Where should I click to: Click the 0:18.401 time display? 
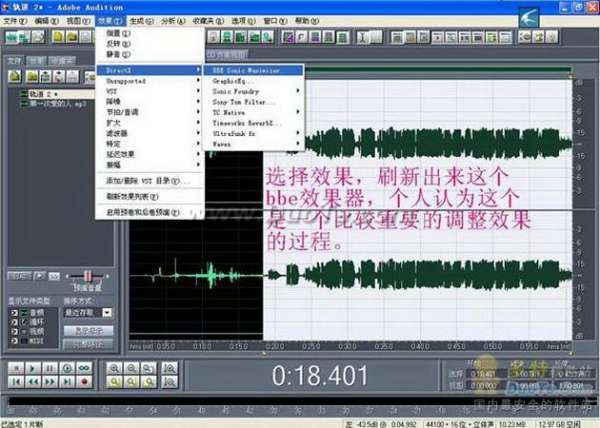[320, 375]
